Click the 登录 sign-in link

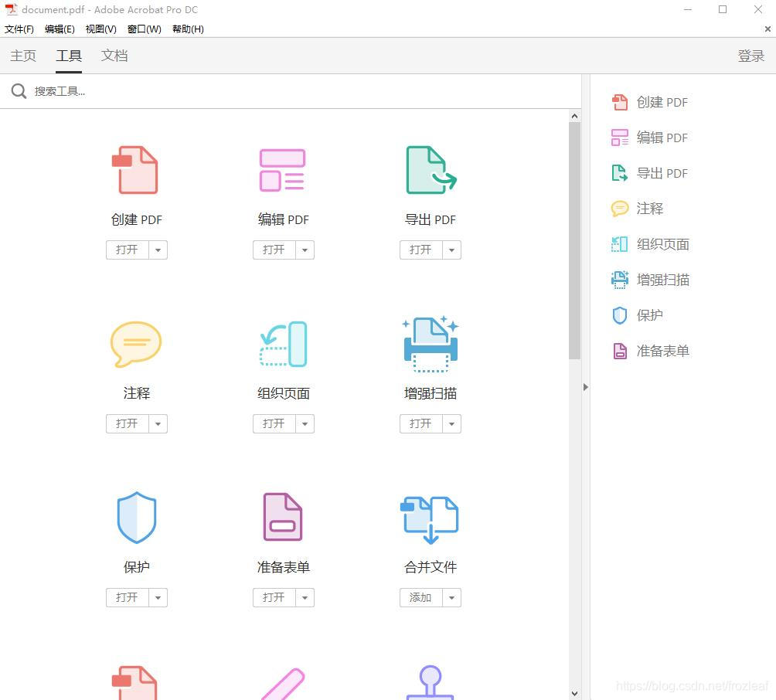coord(750,56)
